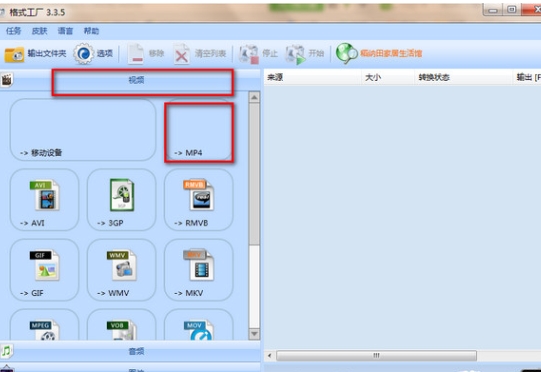The height and width of the screenshot is (372, 541).
Task: Click the 输出文件夹 folder icon
Action: (x=14, y=54)
